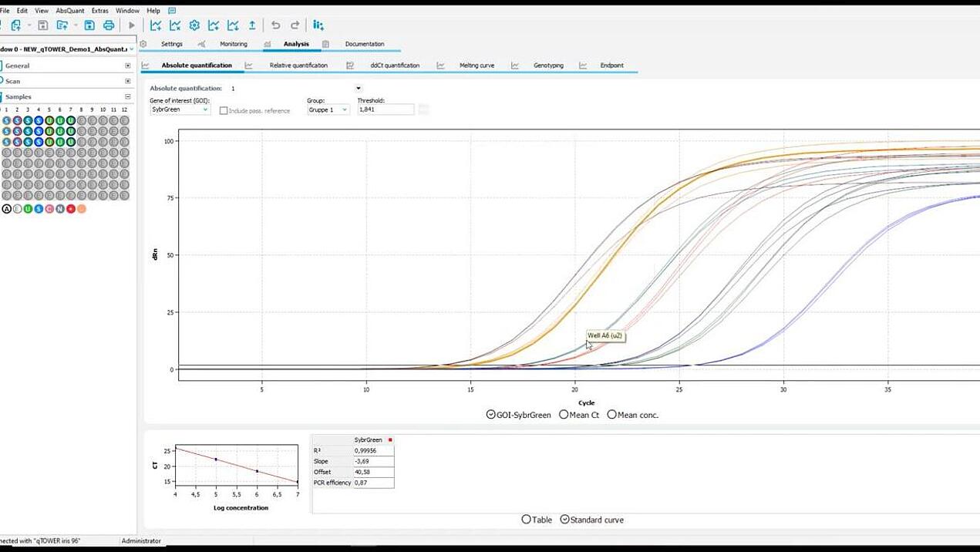Click the Administrator status bar entry
Viewport: 980px width, 552px height.
141,541
